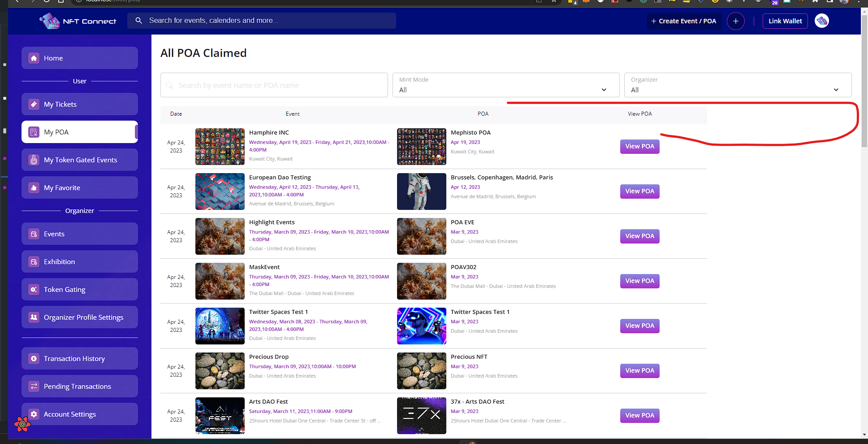View POA for Precious NFT

point(640,370)
